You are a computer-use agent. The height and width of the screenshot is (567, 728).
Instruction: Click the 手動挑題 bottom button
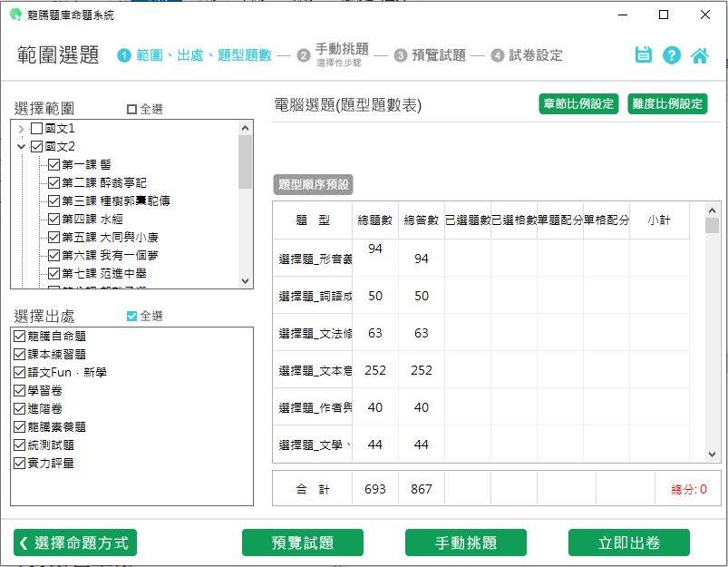(466, 543)
